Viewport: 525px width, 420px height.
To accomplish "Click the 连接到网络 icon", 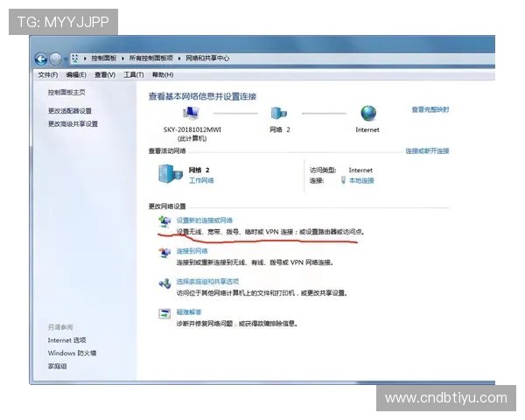I will pyautogui.click(x=164, y=253).
